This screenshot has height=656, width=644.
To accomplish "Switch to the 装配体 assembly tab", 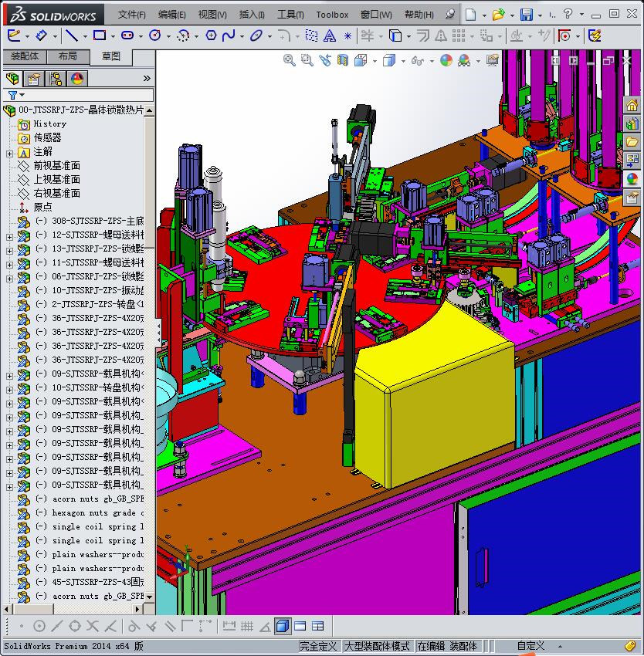I will point(25,56).
